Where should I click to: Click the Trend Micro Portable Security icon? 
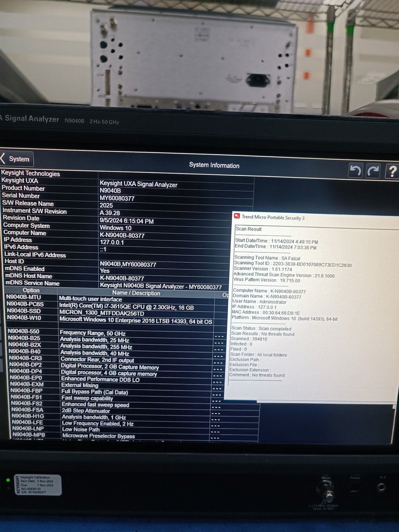pos(237,216)
